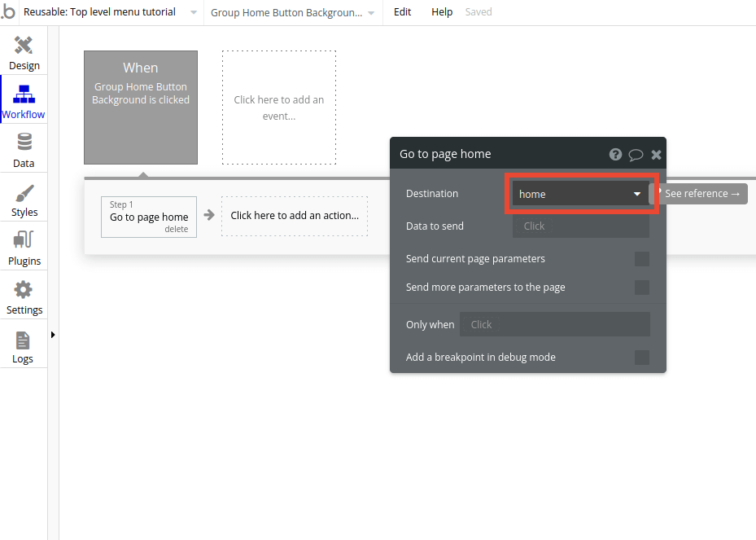
Task: Click the Go to page home panel title
Action: [x=445, y=154]
